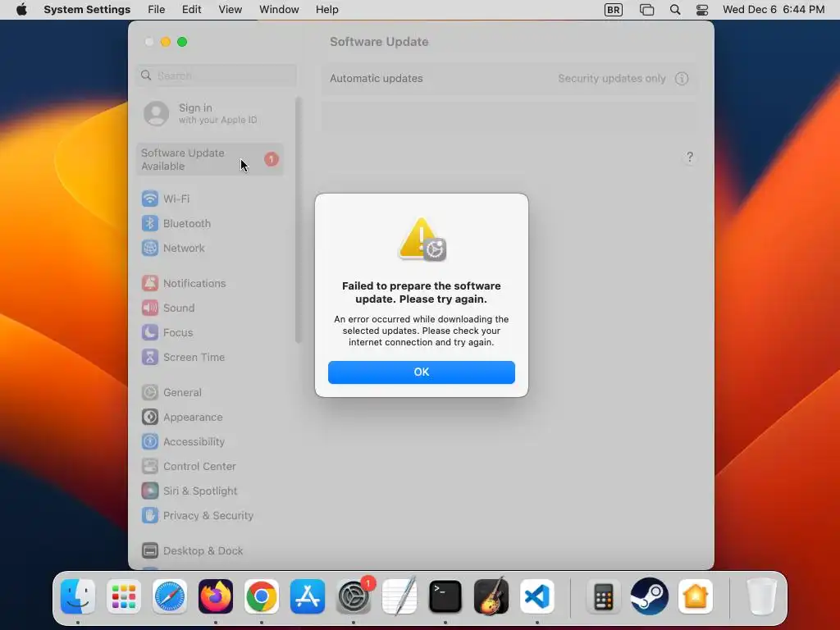Open Visual Studio Code from Dock

coord(537,596)
